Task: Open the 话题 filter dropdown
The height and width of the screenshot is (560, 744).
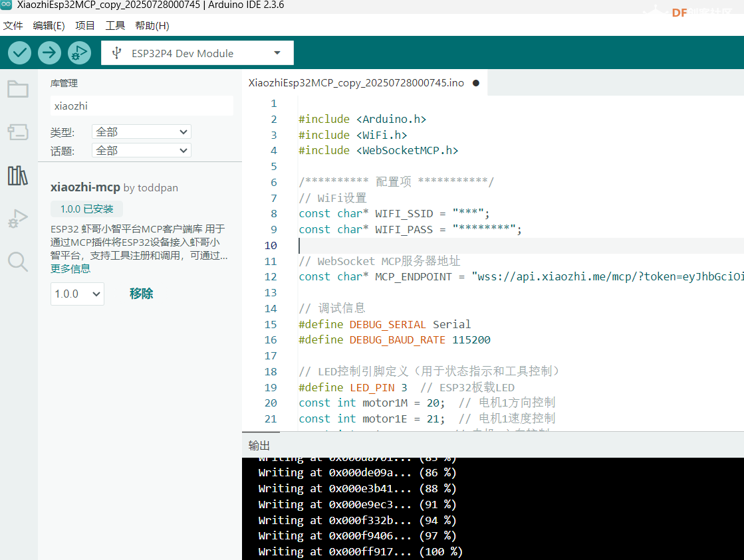Action: click(142, 151)
